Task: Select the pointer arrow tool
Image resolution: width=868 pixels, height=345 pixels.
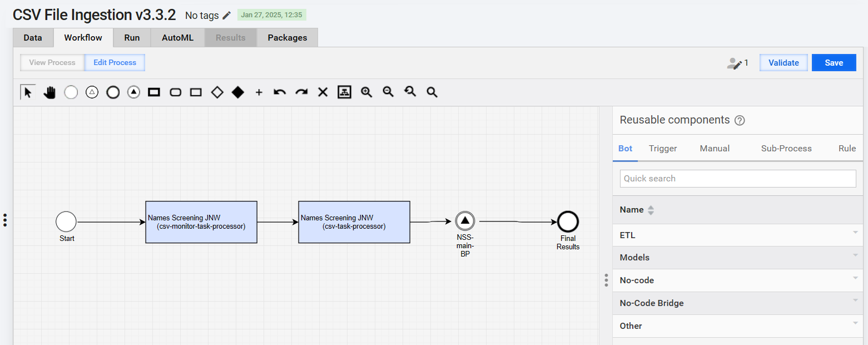Action: click(x=28, y=92)
